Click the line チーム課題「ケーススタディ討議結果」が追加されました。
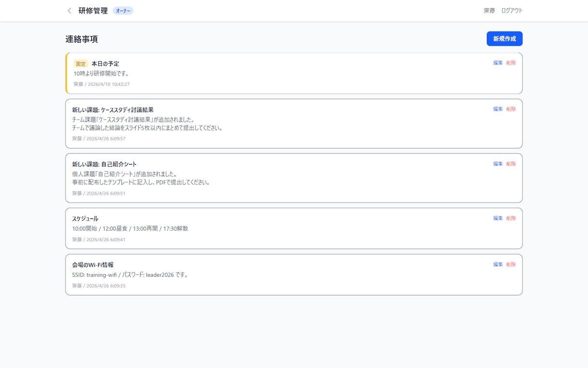The width and height of the screenshot is (588, 368). (x=133, y=120)
